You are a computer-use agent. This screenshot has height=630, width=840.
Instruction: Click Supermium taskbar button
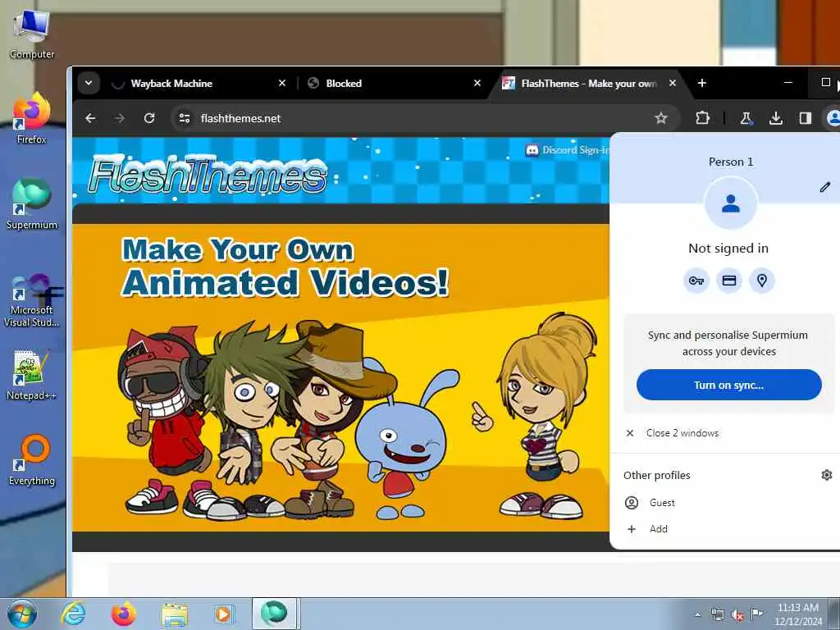coord(274,614)
